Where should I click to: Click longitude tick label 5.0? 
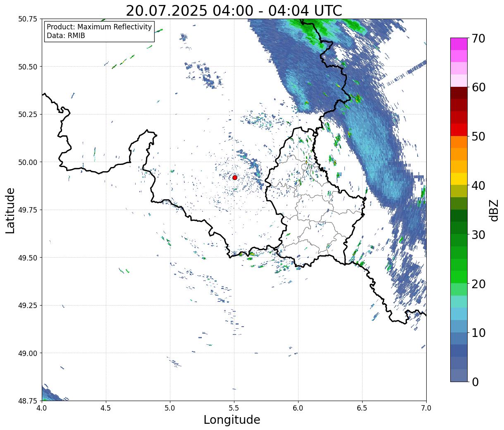click(x=170, y=408)
